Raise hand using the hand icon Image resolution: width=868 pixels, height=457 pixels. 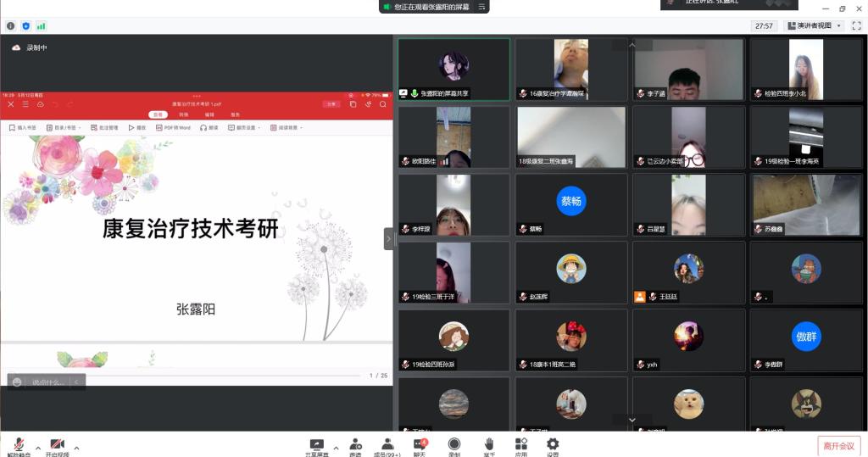click(x=489, y=445)
